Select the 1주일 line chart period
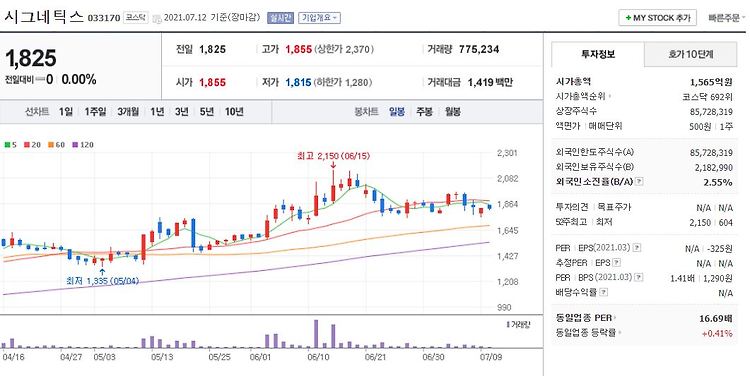Image resolution: width=750 pixels, height=376 pixels. [x=95, y=112]
